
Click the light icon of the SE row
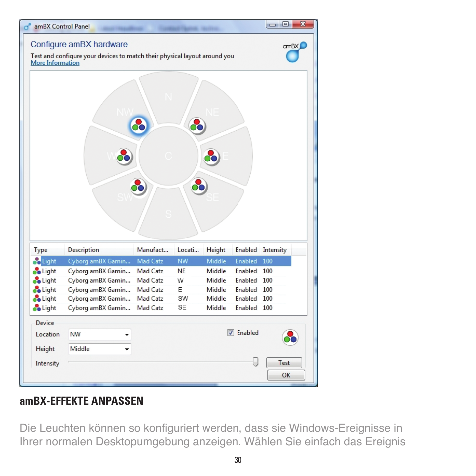[x=37, y=308]
